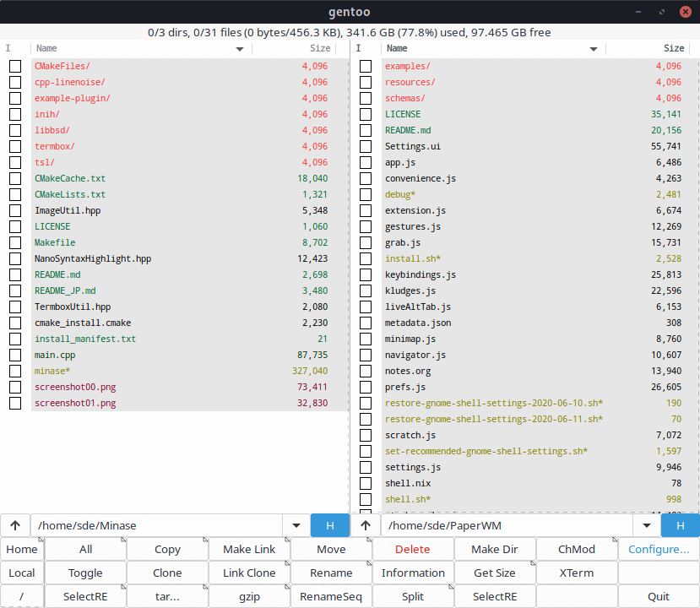Click the RenameSeq button
This screenshot has height=608, width=700.
331,596
